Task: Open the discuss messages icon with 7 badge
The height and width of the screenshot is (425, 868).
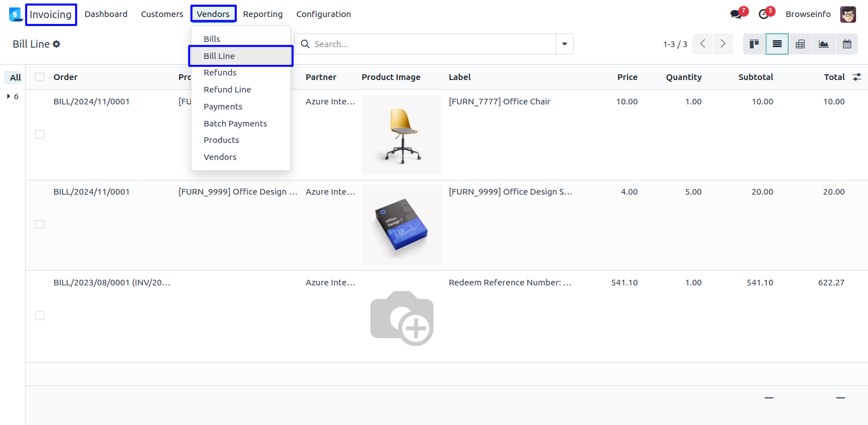Action: pos(736,14)
